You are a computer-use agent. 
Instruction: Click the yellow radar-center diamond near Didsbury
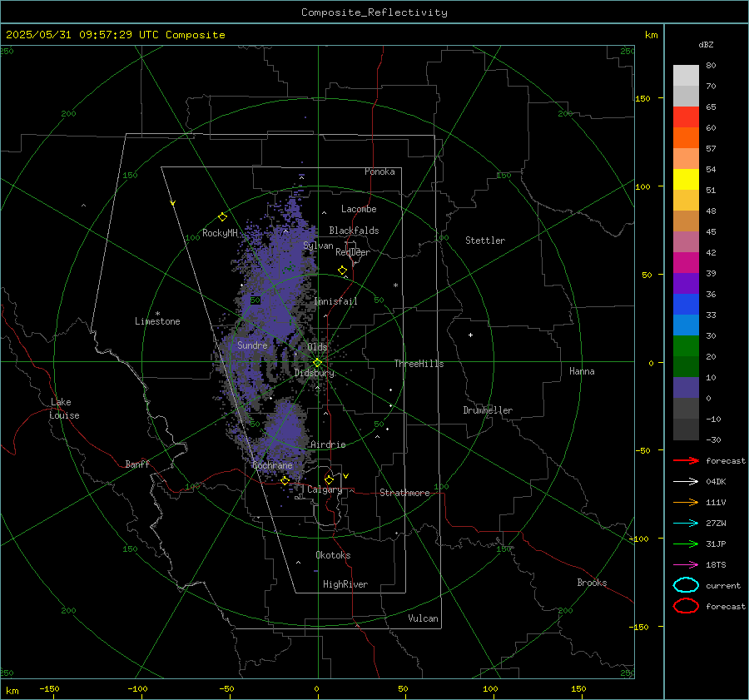[317, 363]
